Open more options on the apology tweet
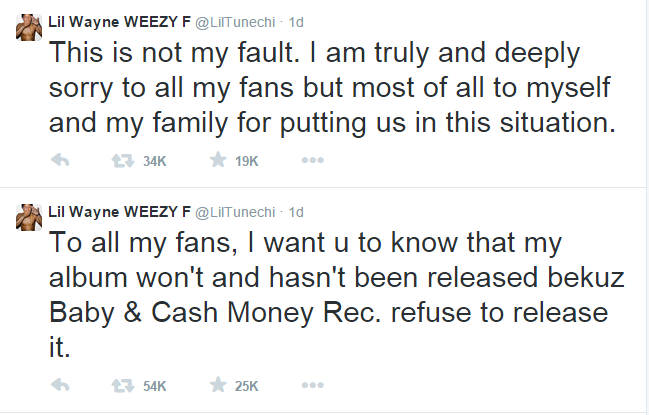 pos(312,160)
